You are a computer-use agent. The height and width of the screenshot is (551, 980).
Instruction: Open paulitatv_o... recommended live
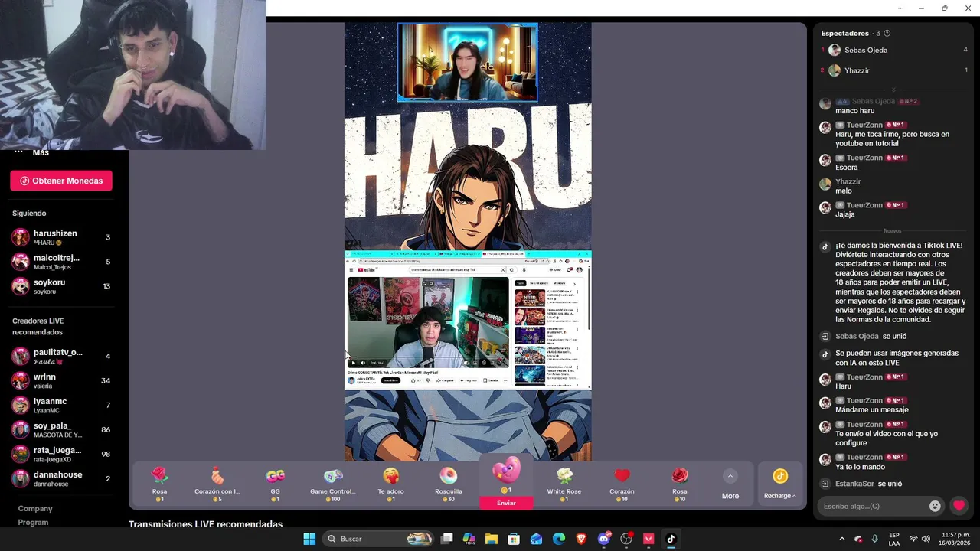[61, 356]
